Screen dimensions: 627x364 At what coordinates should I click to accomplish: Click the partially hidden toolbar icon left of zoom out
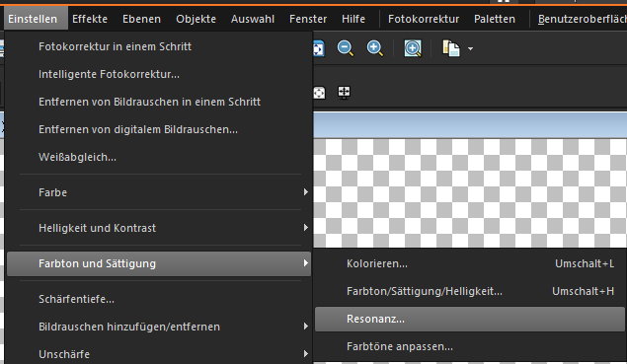319,48
